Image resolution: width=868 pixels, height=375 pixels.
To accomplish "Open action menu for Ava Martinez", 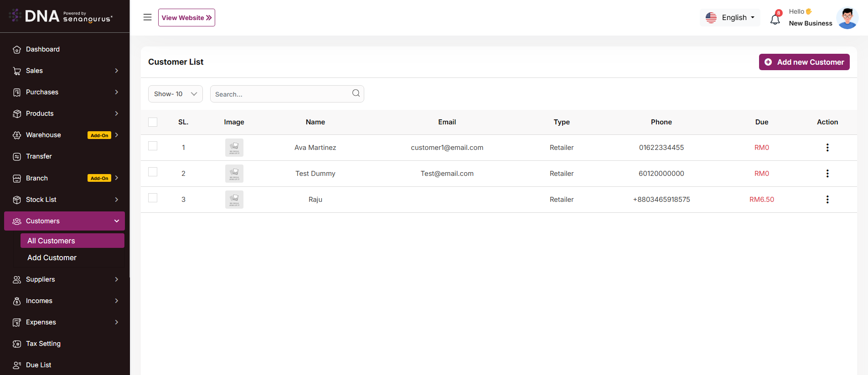I will point(827,148).
